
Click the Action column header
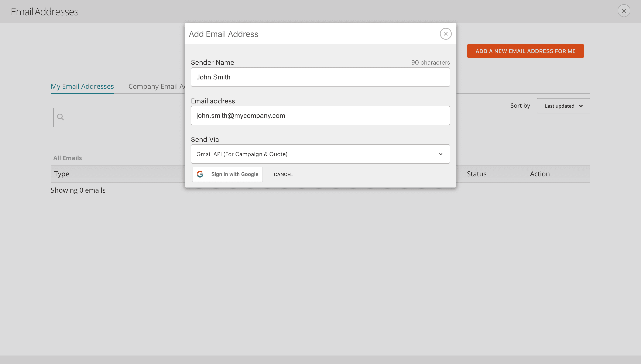(540, 174)
